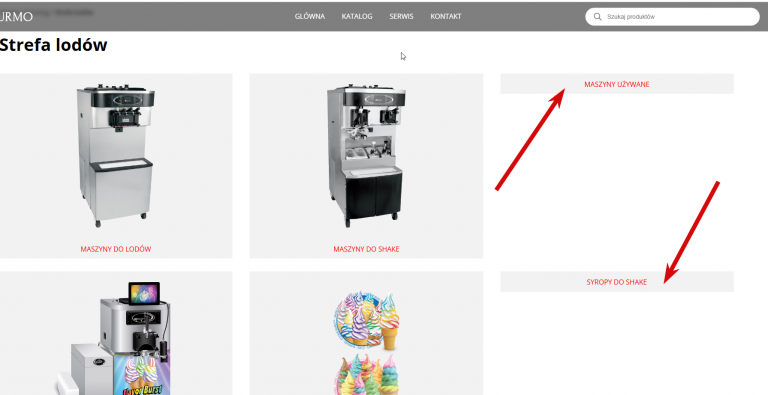Open the GŁÓWNA menu item
This screenshot has height=395, width=768.
[x=310, y=17]
